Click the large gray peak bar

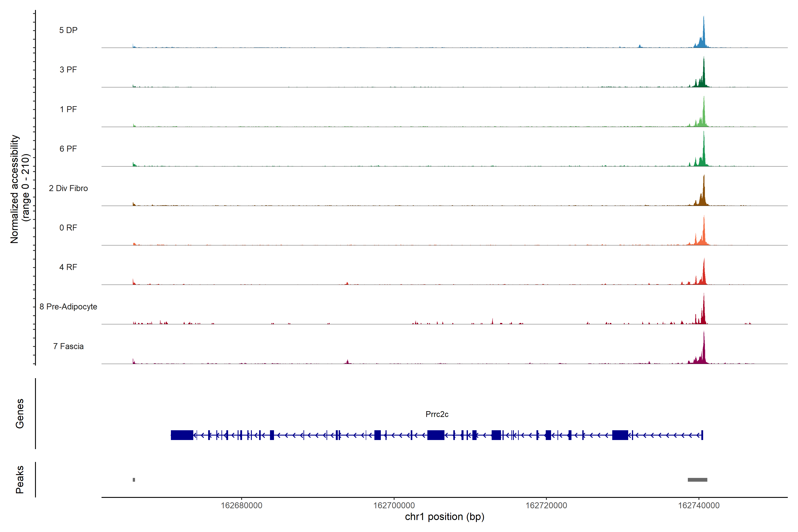pos(697,480)
